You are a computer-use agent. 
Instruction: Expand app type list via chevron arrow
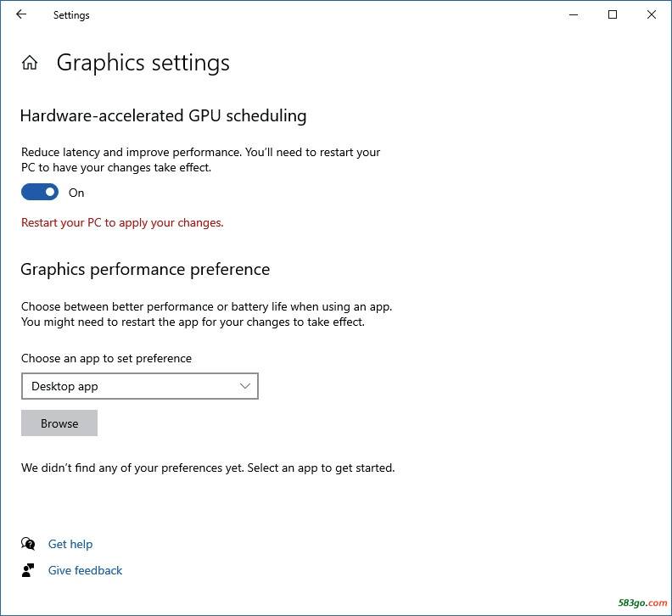pyautogui.click(x=245, y=386)
